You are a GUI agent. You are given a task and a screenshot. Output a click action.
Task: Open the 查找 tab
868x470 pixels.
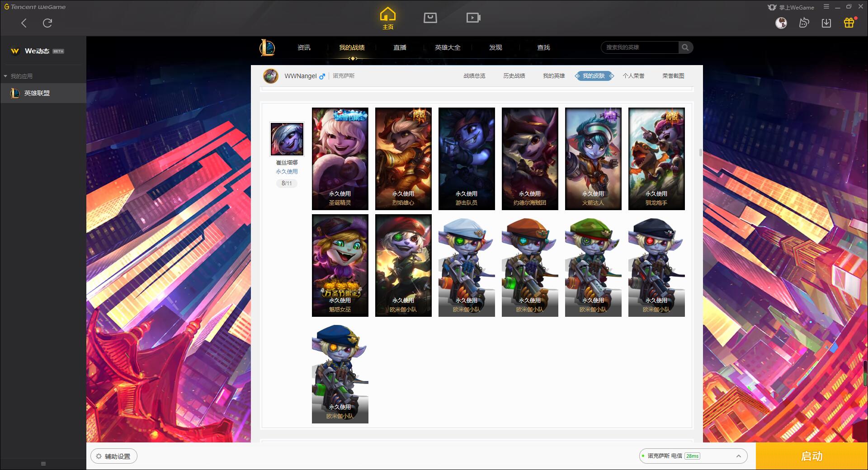(x=543, y=47)
